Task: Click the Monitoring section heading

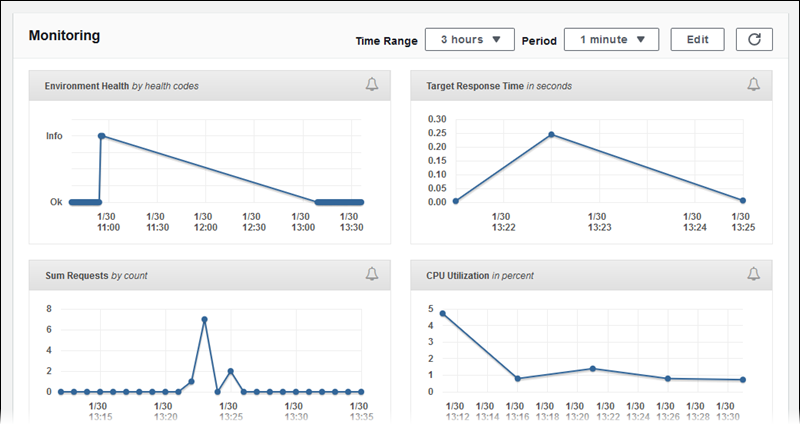Action: click(x=64, y=35)
